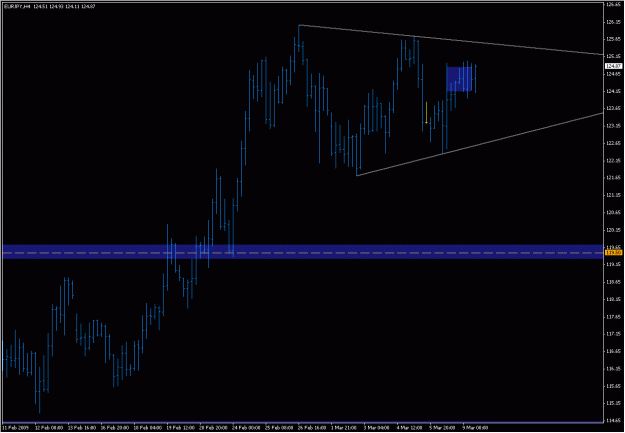The image size is (625, 433).
Task: Select the lower ascending triangle trendline
Action: (480, 144)
